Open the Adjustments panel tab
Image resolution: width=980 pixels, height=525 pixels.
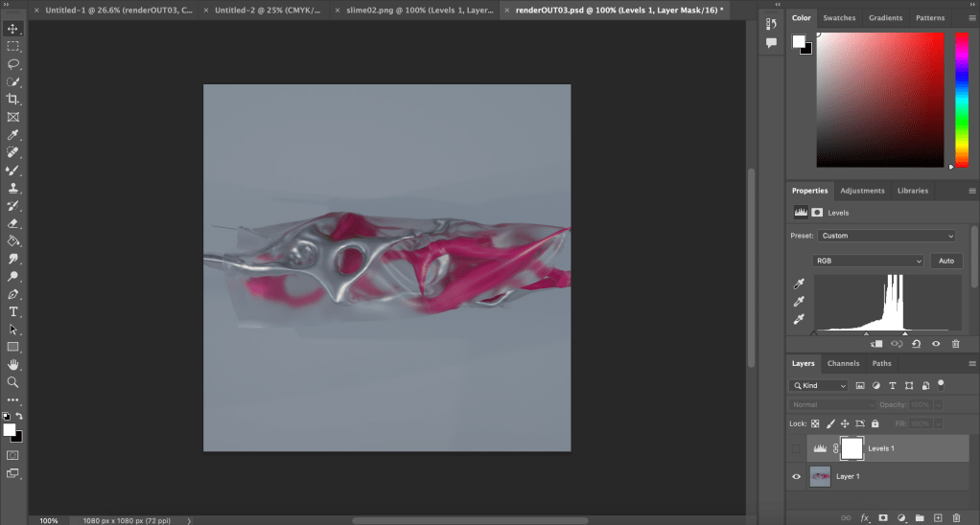pos(862,191)
